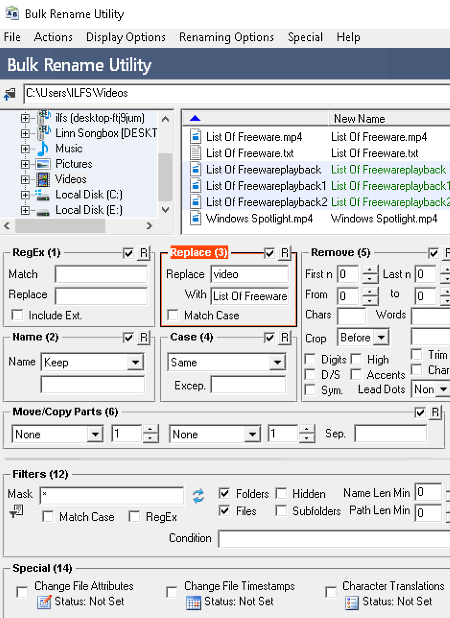Enable the Hidden filter checkbox
This screenshot has height=618, width=450.
point(281,493)
